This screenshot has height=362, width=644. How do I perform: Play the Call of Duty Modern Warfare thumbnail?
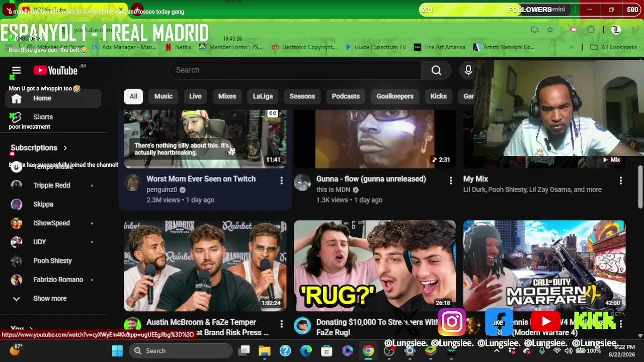coord(544,266)
